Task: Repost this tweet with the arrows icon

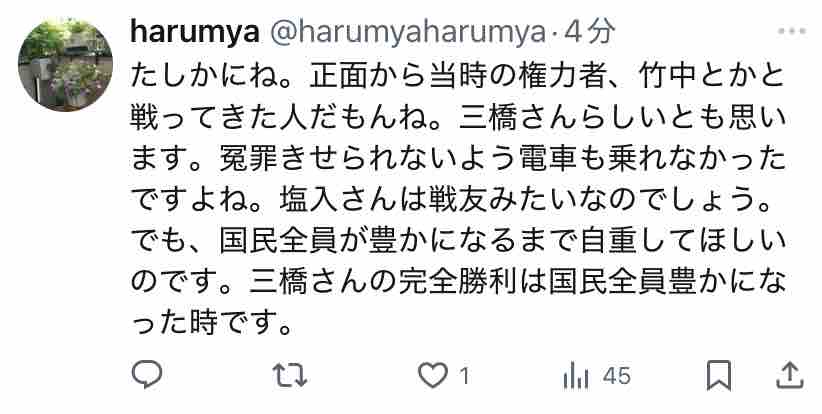Action: pos(290,376)
